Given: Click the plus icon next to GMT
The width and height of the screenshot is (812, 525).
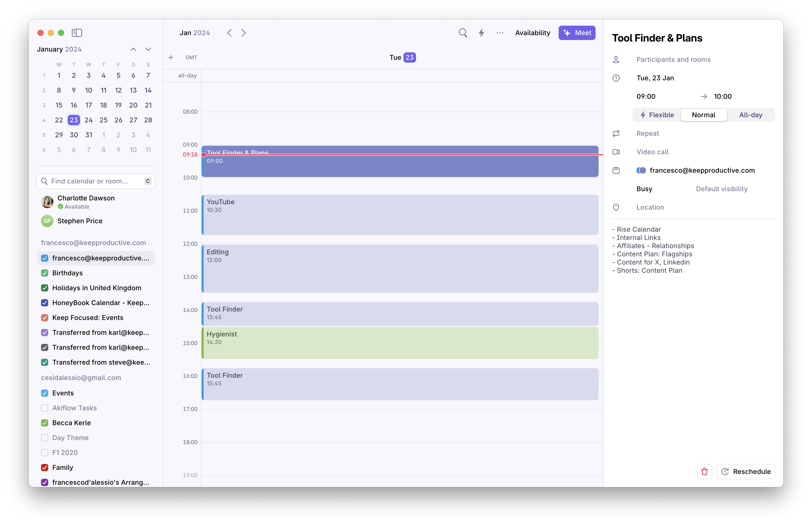Looking at the screenshot, I should [171, 57].
